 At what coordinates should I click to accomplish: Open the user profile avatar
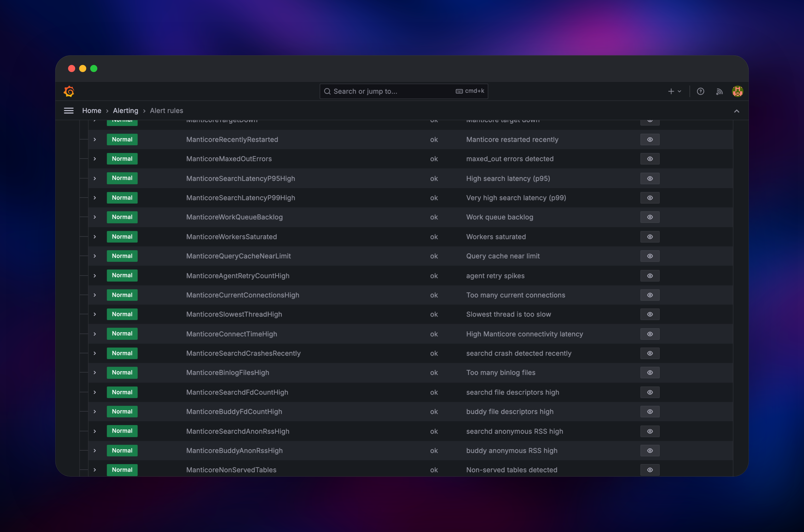click(737, 91)
